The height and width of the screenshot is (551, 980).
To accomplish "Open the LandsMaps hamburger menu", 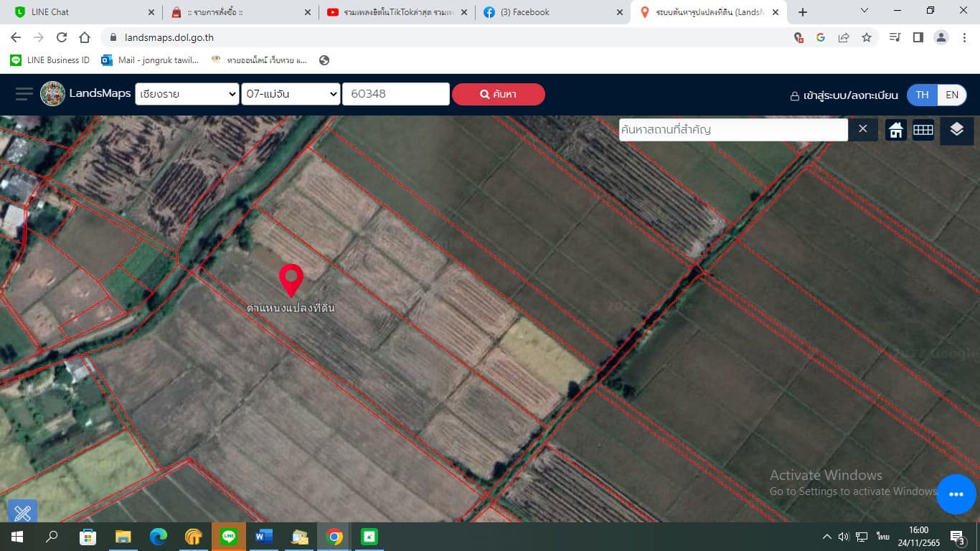I will [24, 94].
